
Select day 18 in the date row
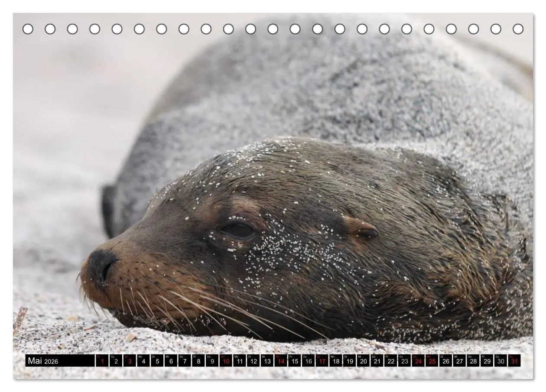coord(336,360)
